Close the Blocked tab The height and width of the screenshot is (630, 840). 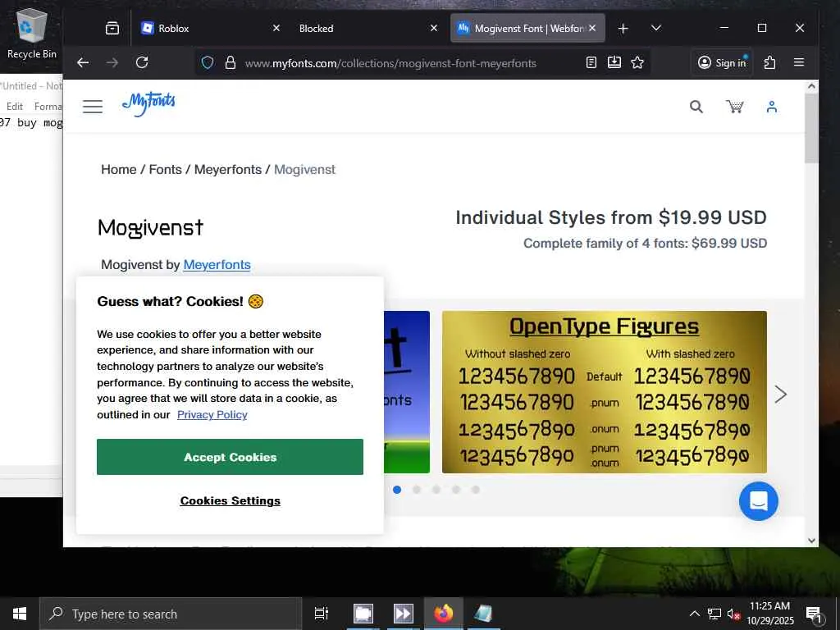pos(433,28)
